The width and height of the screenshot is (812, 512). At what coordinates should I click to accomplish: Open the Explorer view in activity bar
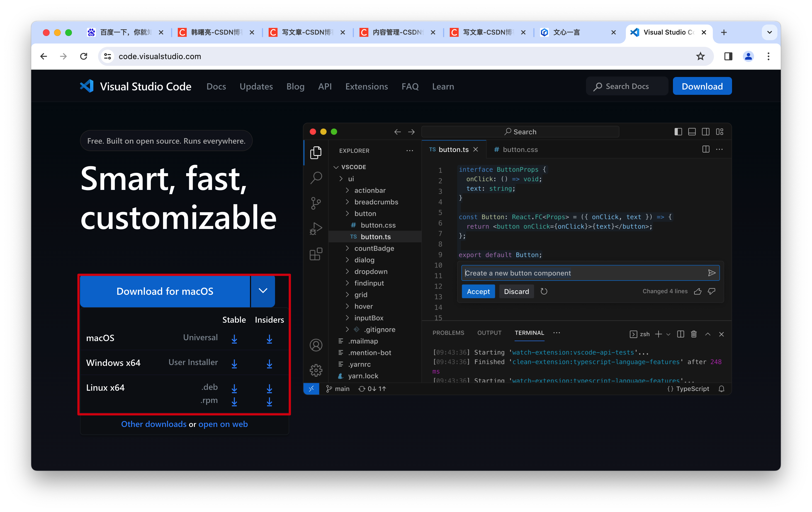tap(316, 153)
